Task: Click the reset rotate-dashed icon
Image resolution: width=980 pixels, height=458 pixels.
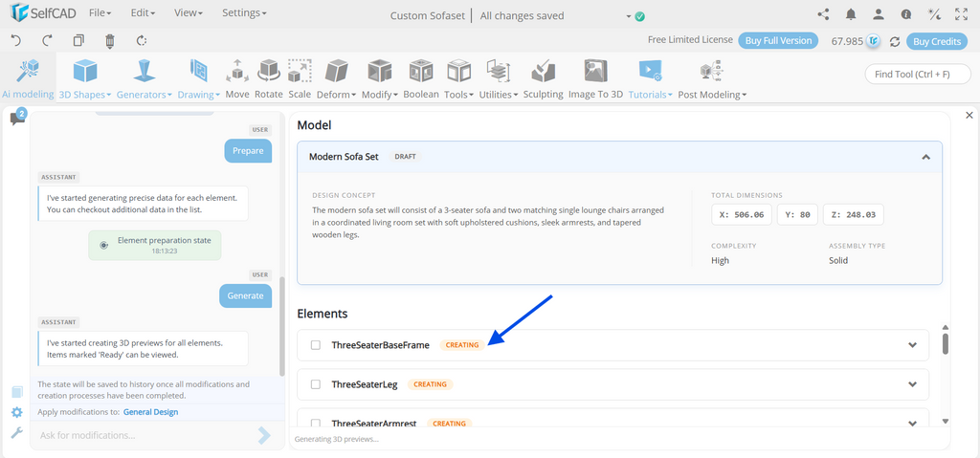Action: [142, 40]
